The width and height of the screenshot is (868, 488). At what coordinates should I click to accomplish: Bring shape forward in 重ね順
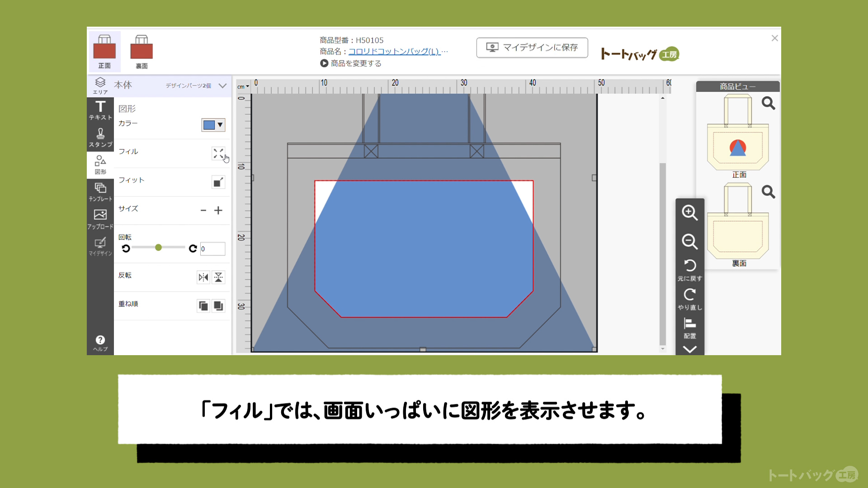point(203,306)
